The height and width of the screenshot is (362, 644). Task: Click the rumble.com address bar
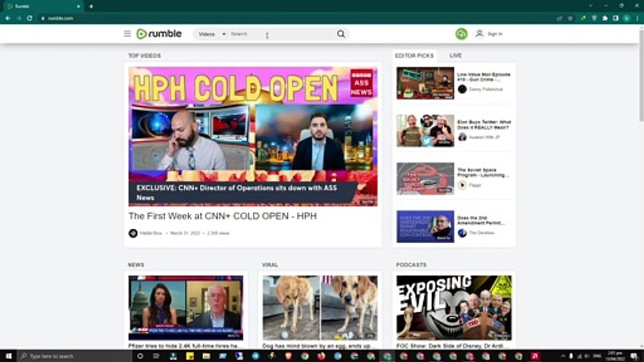coord(297,18)
